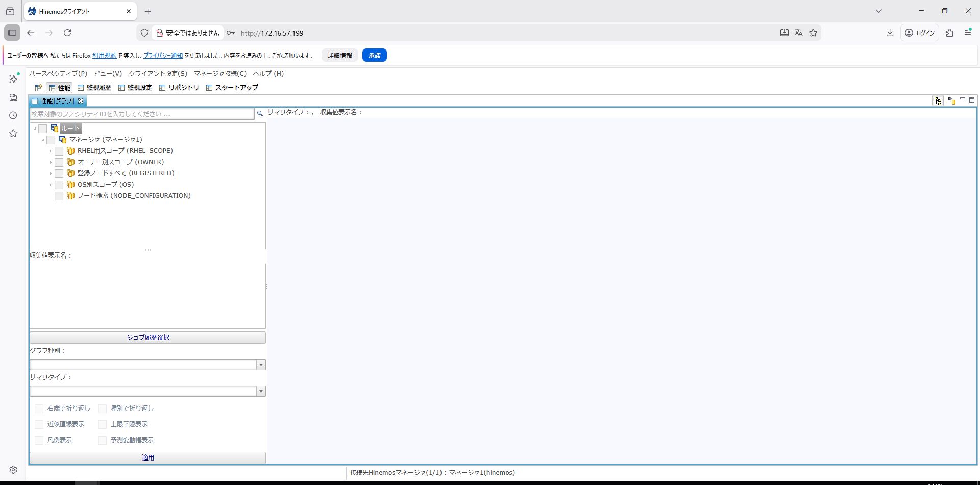
Task: Tick the OS別スコープ checkbox
Action: 59,185
